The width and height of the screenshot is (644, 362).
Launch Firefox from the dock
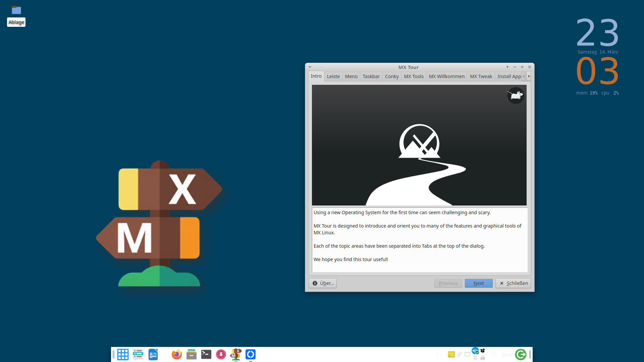click(x=176, y=354)
